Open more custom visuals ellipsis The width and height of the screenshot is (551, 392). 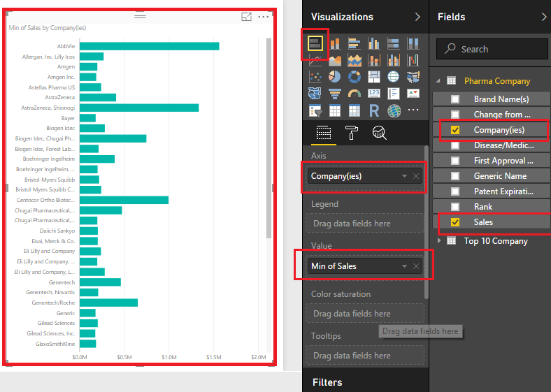(x=413, y=110)
